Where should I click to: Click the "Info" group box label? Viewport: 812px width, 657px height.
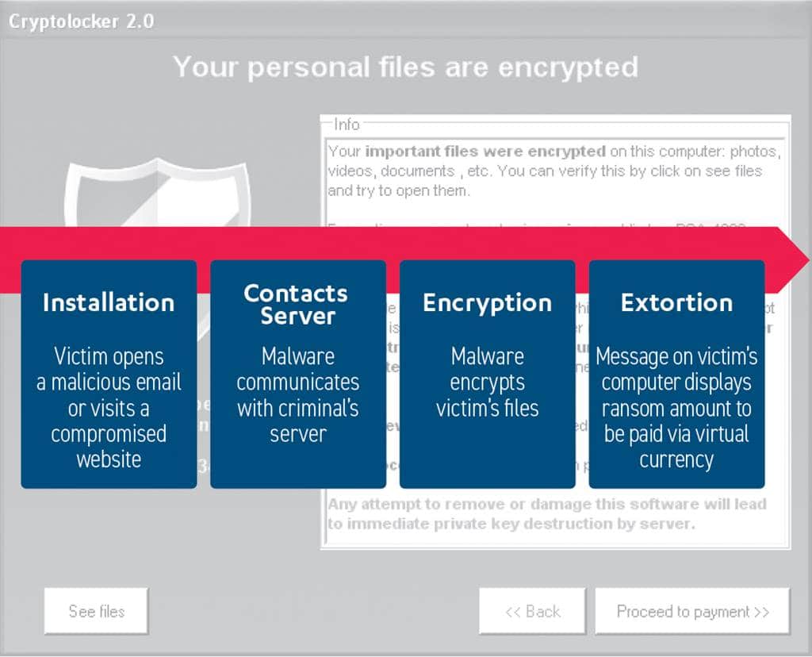pos(347,125)
